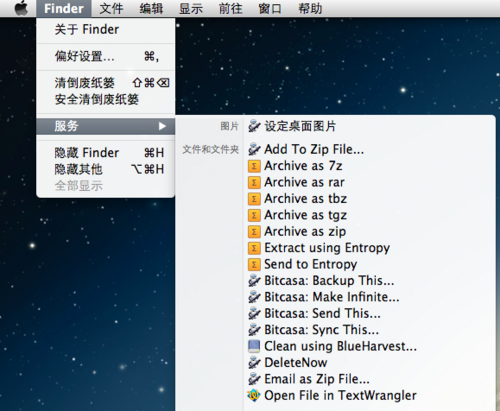
Task: Select Send to Entropy text
Action: (311, 265)
